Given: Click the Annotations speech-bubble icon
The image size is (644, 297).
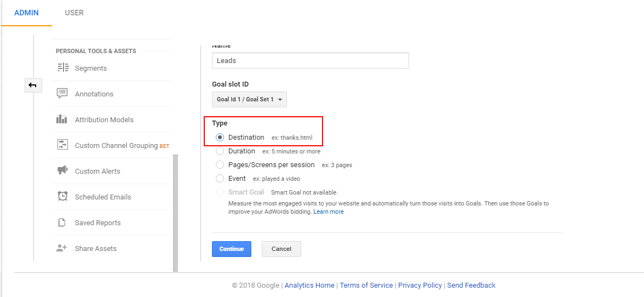Looking at the screenshot, I should [x=62, y=94].
